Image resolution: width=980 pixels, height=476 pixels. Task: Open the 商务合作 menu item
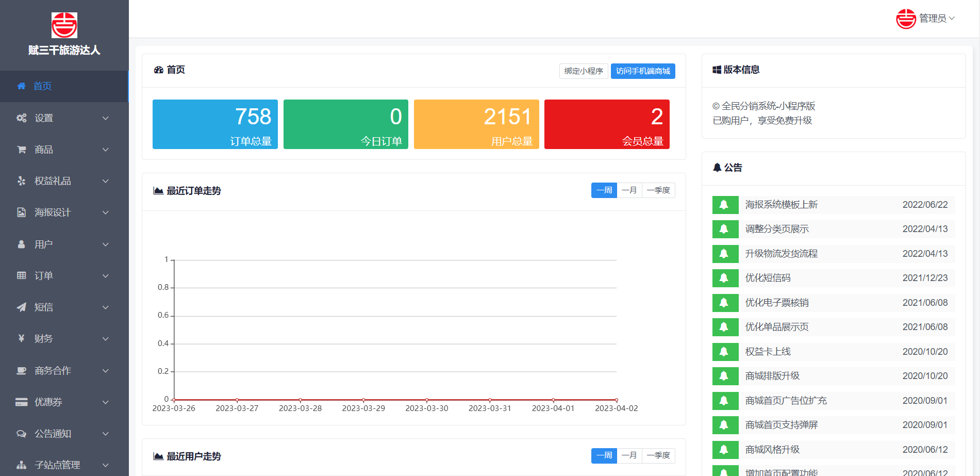(64, 371)
